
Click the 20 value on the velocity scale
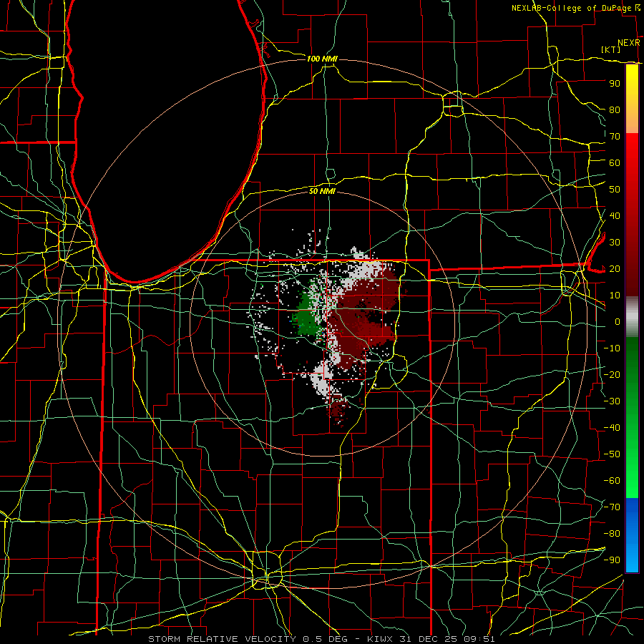click(615, 269)
